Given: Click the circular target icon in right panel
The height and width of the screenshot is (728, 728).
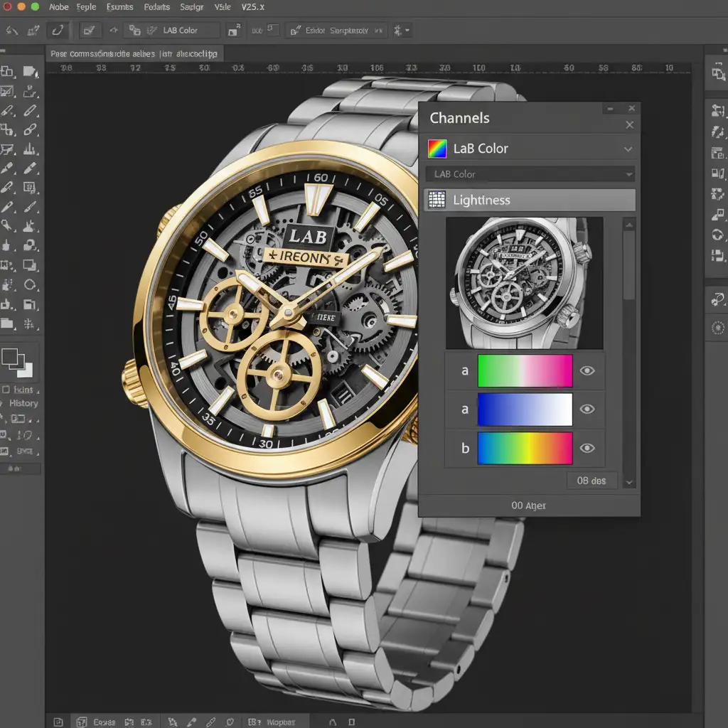Looking at the screenshot, I should tap(717, 327).
